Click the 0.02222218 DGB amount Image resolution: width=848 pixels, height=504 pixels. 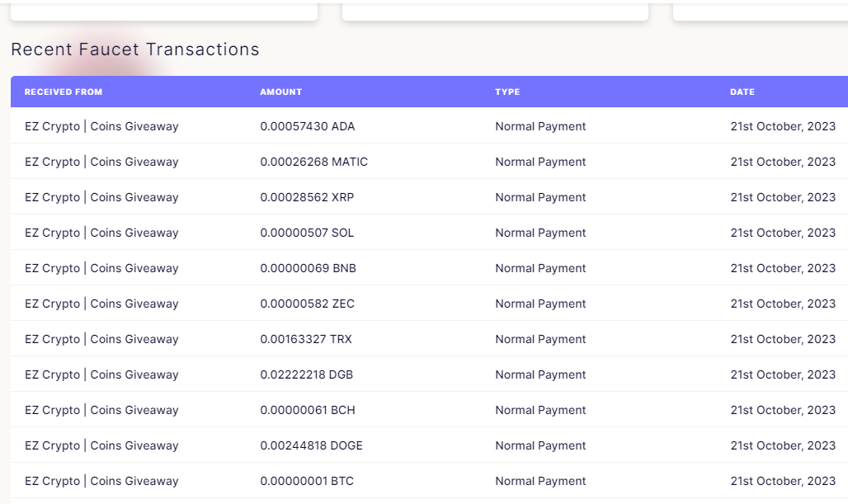click(306, 374)
